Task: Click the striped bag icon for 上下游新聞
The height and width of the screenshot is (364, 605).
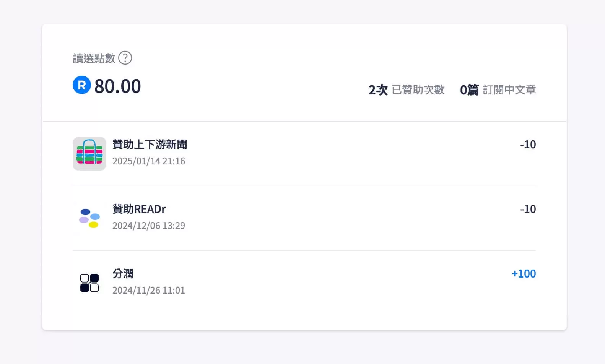Action: coord(89,154)
